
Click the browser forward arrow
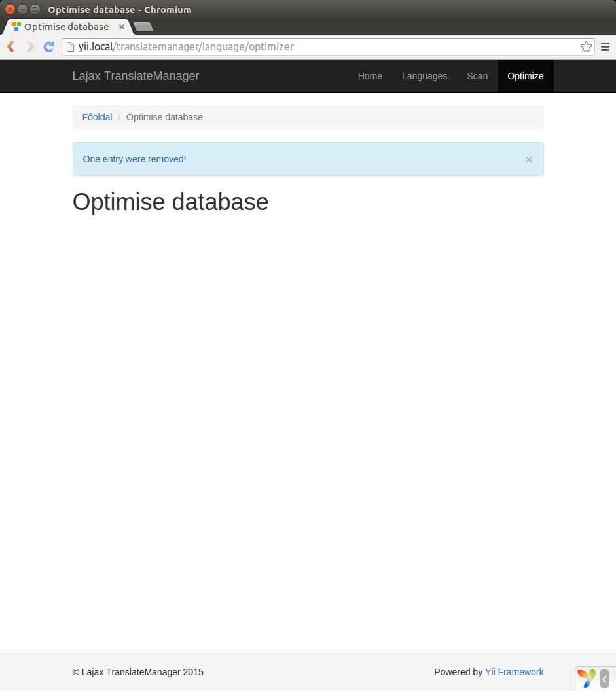point(30,46)
